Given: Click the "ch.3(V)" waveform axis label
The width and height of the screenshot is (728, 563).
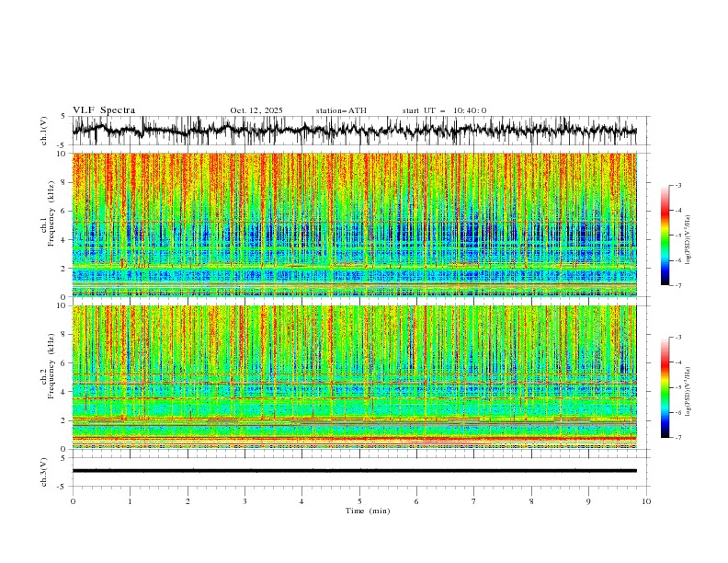Looking at the screenshot, I should (x=44, y=472).
